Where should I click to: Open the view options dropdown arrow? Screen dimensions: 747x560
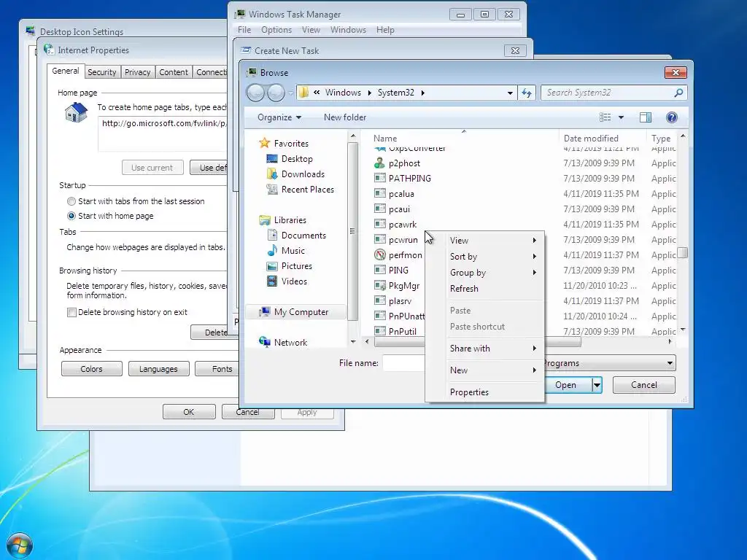click(621, 117)
